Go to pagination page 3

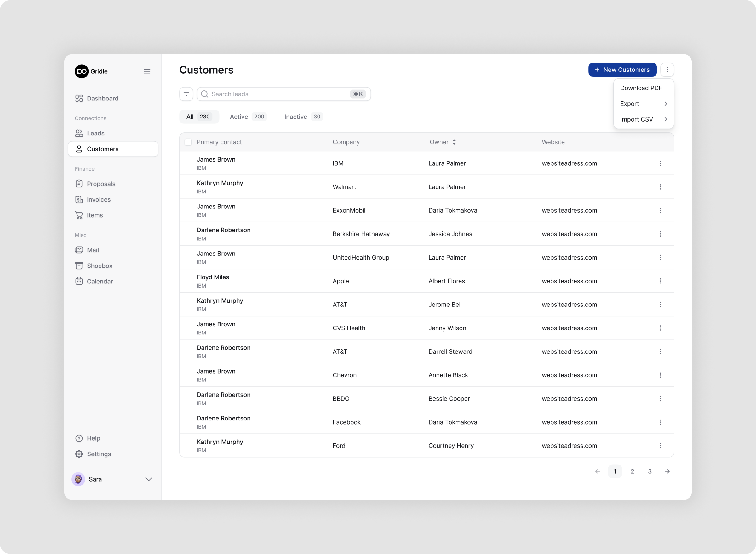[650, 471]
